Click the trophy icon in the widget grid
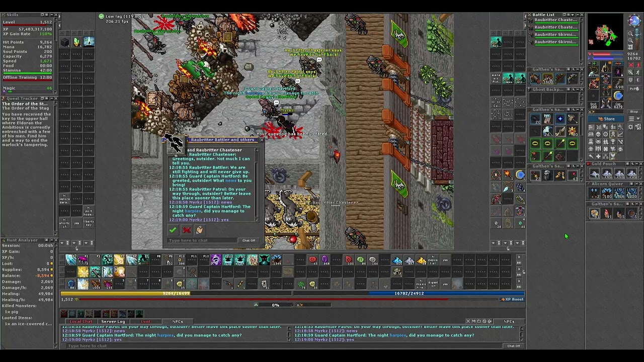644x362 pixels. [613, 142]
